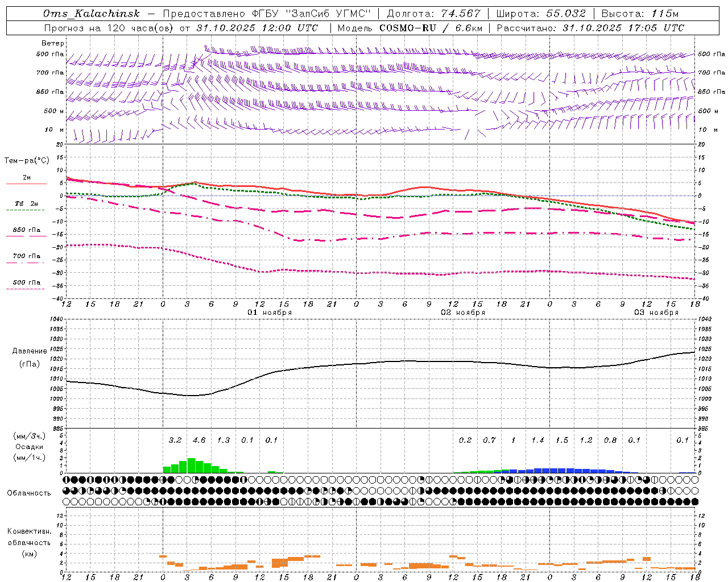Click the 20 value on right temperature axis
This screenshot has height=582, width=728.
coord(701,144)
